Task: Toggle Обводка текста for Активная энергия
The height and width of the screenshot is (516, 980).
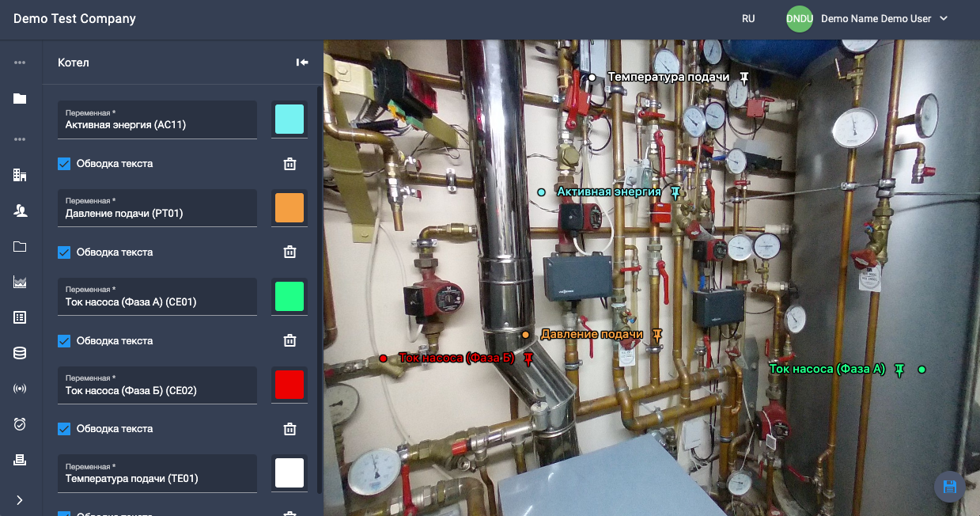Action: [x=64, y=164]
